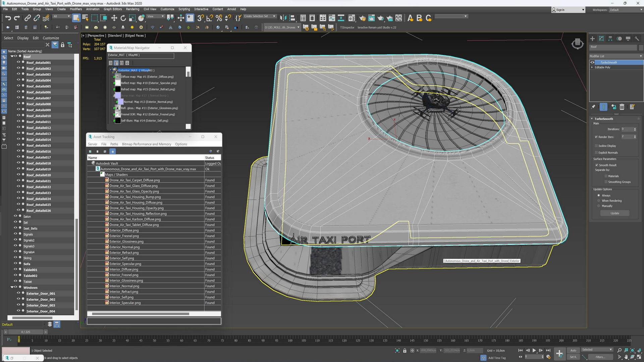Open the Graph Editors menu
Image resolution: width=644 pixels, height=362 pixels.
pyautogui.click(x=112, y=9)
